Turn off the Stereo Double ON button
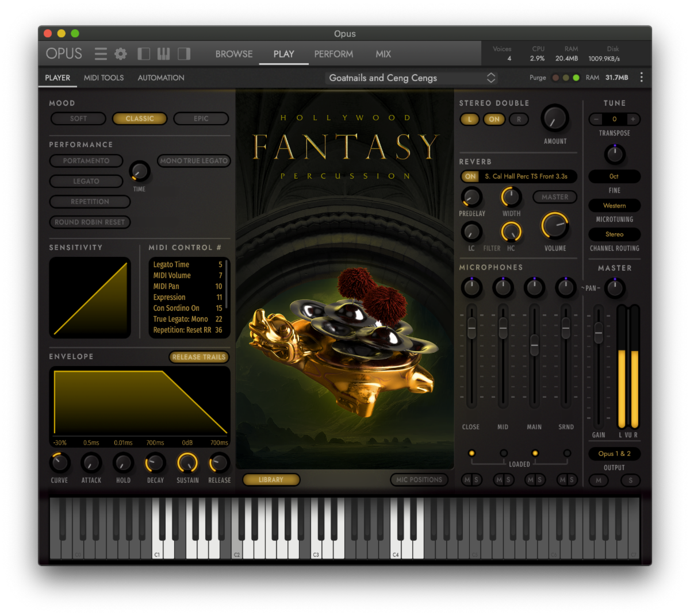This screenshot has height=616, width=690. point(494,120)
